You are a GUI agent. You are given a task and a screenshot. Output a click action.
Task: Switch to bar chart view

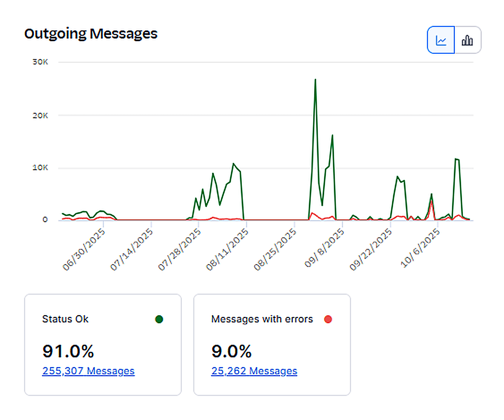(467, 40)
